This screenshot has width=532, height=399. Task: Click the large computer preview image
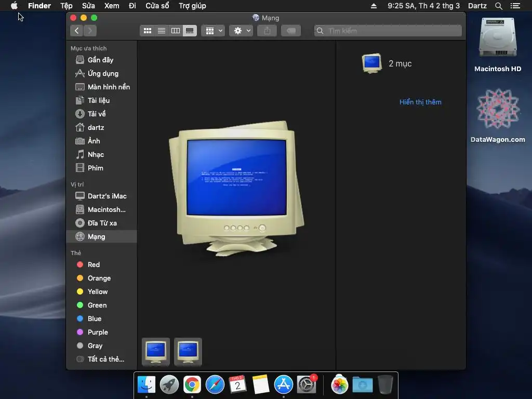point(236,188)
